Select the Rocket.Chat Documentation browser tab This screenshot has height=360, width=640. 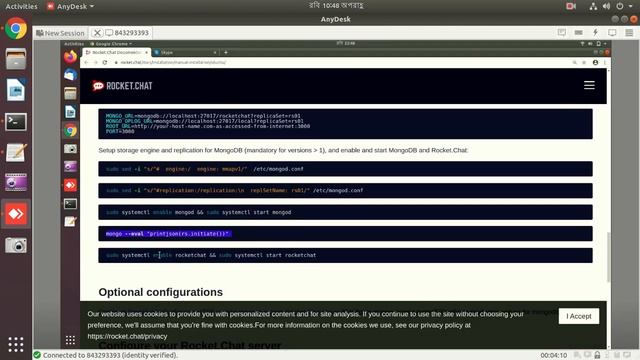(116, 52)
